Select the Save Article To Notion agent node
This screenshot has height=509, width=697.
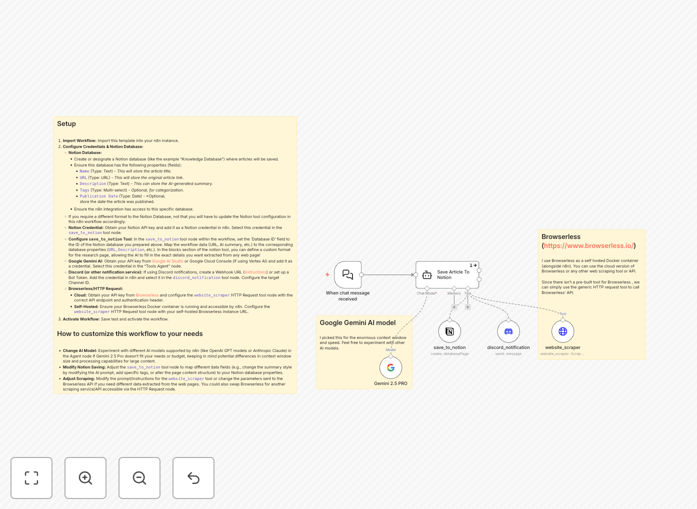[x=447, y=275]
